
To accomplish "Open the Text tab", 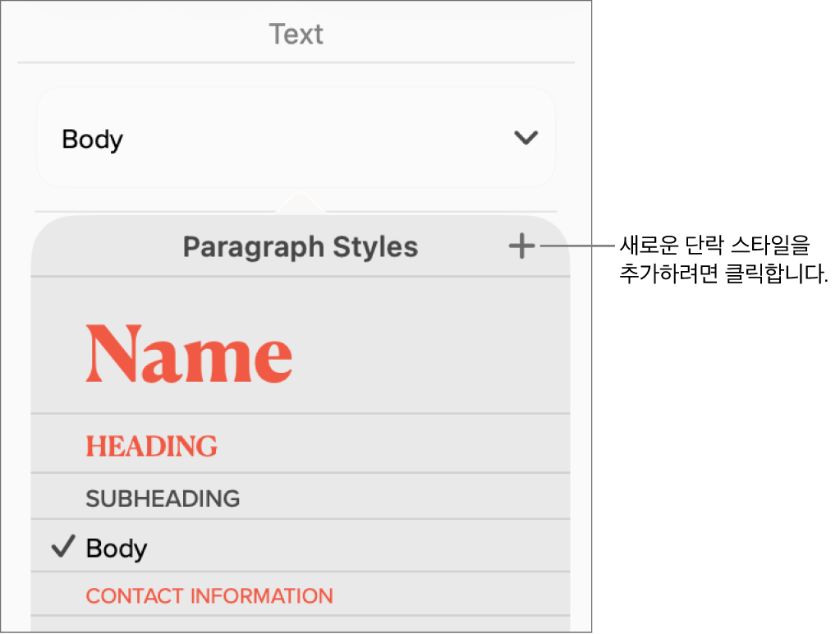I will click(296, 34).
